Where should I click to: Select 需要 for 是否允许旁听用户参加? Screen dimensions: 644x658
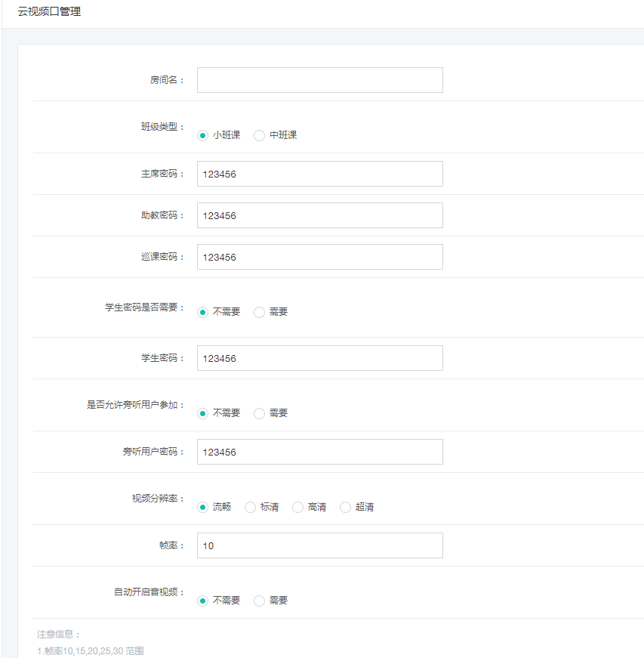pos(260,413)
